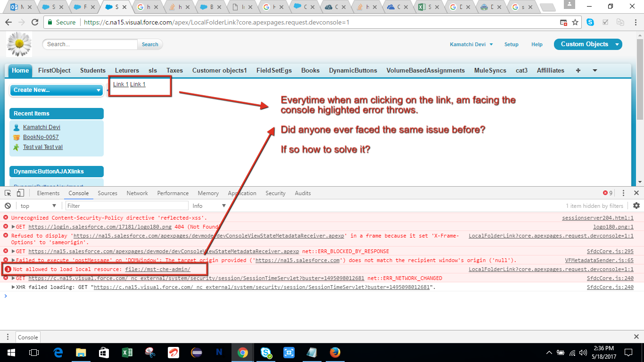
Task: Open the Help link
Action: tap(537, 44)
